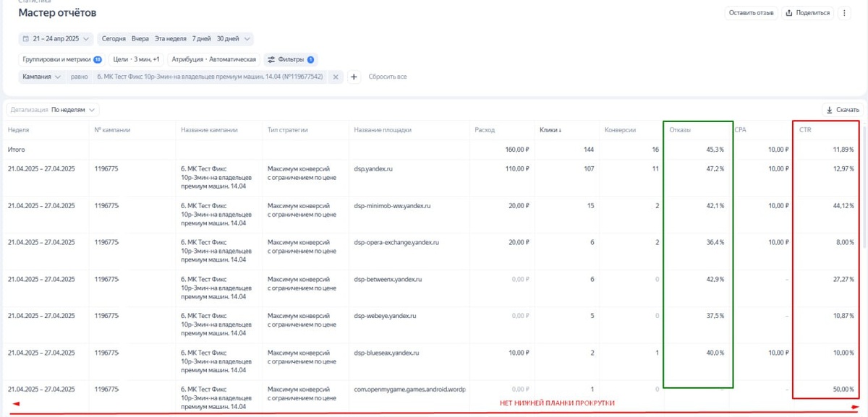Image resolution: width=868 pixels, height=417 pixels.
Task: Click the Итого totals row label
Action: (x=17, y=150)
